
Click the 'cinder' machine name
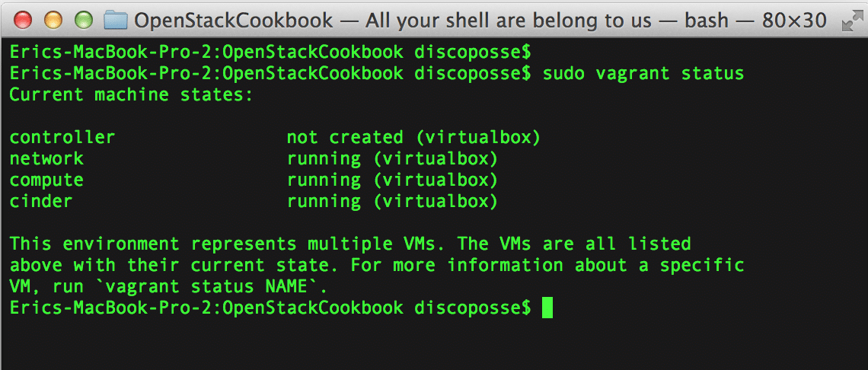(40, 202)
